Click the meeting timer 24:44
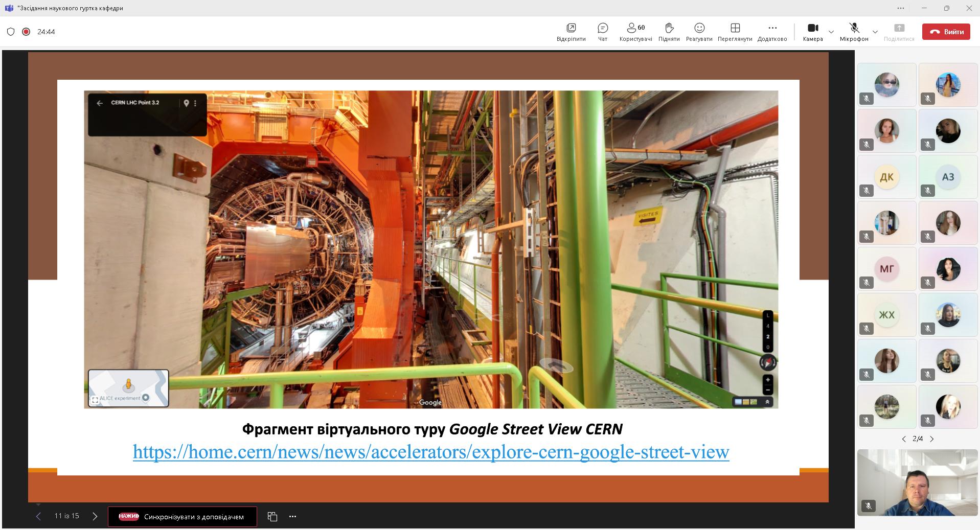Viewport: 980px width, 530px height. 46,32
